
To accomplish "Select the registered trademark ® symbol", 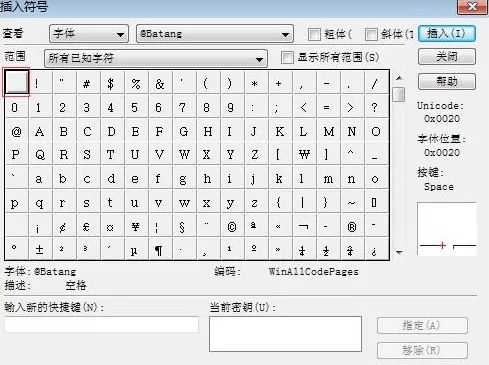I will pos(352,227).
